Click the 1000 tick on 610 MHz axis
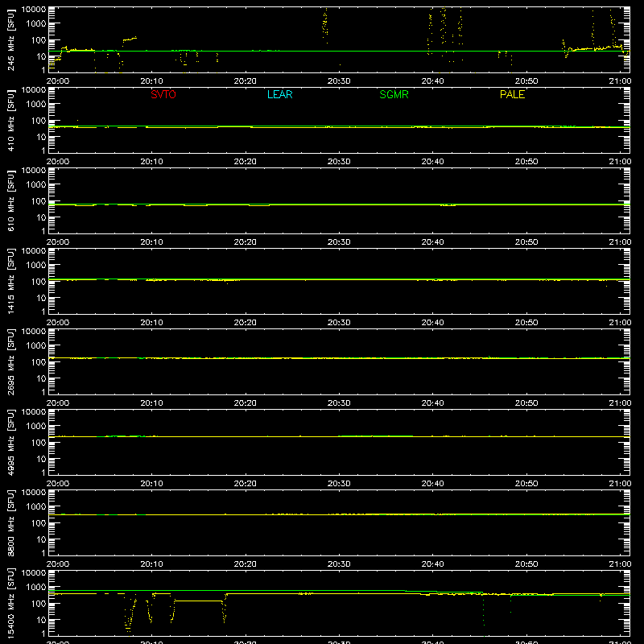The height and width of the screenshot is (644, 644). [x=37, y=185]
